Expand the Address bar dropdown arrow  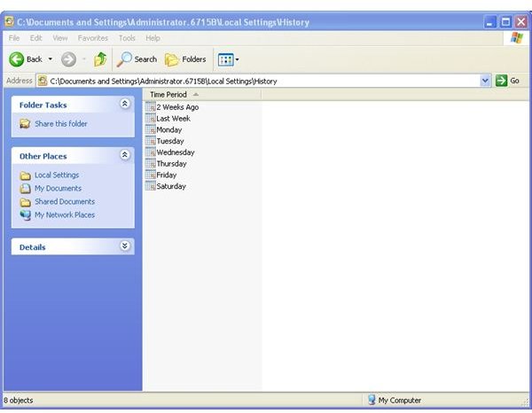pos(485,81)
